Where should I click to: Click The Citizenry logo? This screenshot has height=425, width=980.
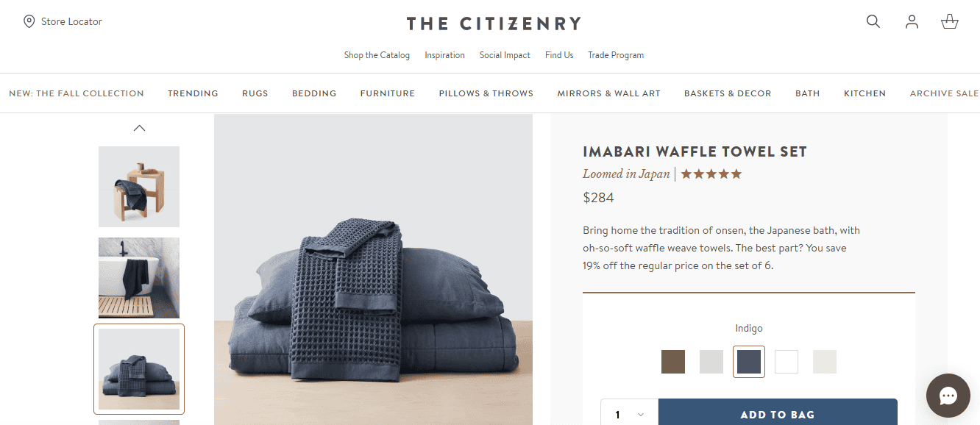tap(494, 24)
